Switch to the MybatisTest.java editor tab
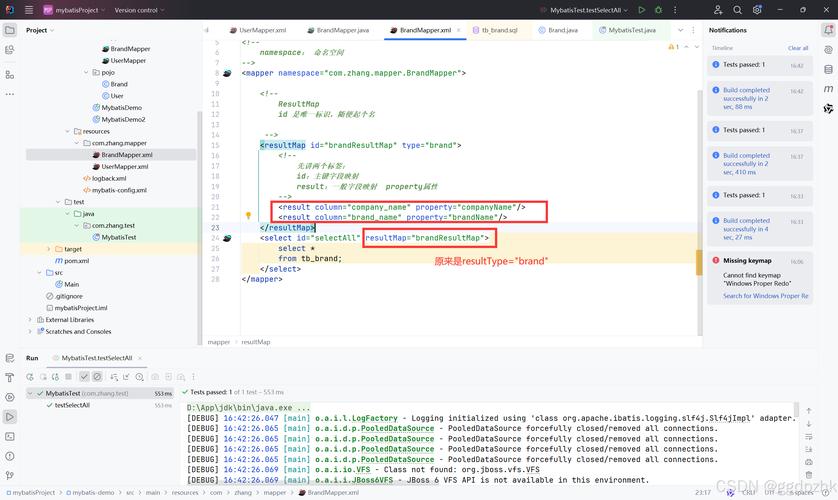838x500 pixels. point(630,30)
